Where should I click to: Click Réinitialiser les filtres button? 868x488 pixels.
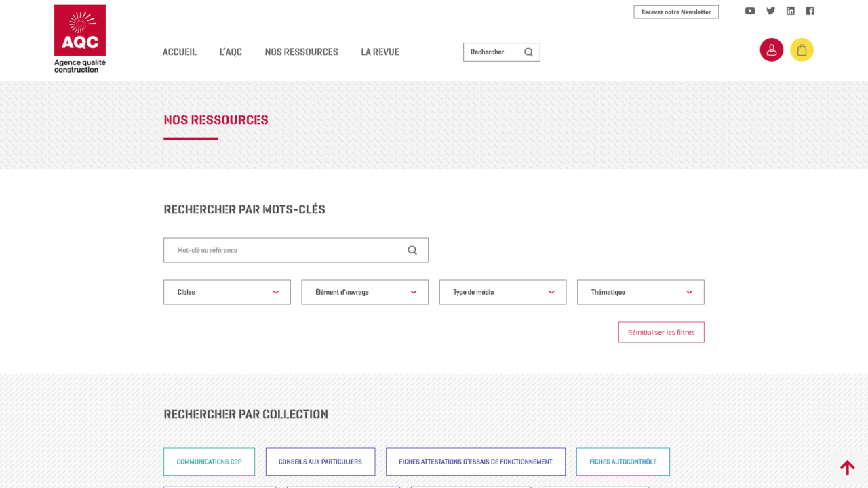point(661,332)
